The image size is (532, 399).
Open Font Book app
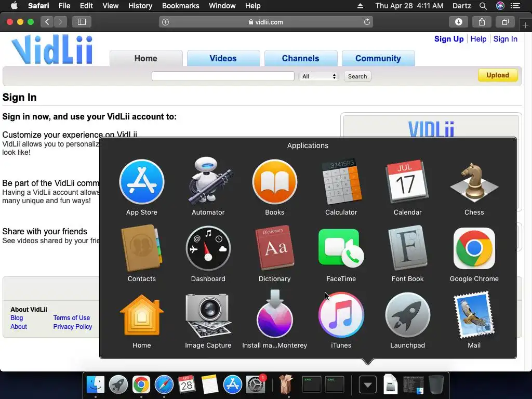pos(407,248)
